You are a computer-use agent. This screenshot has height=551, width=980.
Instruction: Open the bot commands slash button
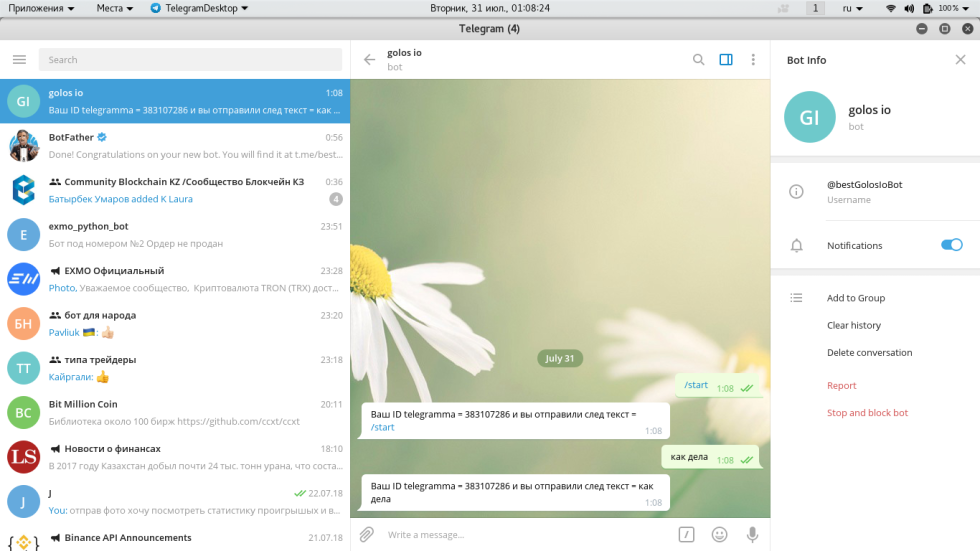pos(686,534)
